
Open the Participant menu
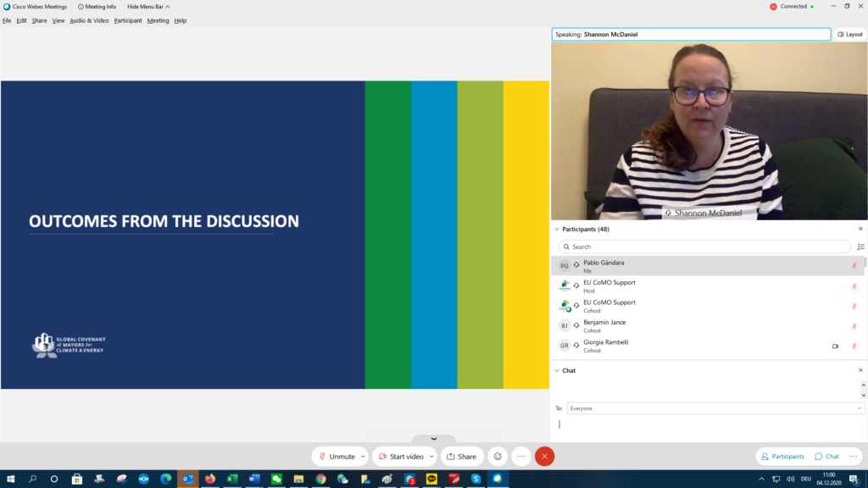click(x=128, y=20)
